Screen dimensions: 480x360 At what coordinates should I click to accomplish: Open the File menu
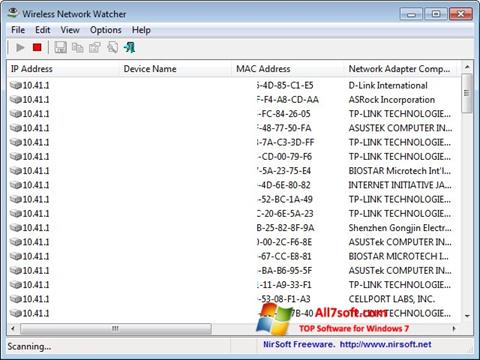click(18, 30)
